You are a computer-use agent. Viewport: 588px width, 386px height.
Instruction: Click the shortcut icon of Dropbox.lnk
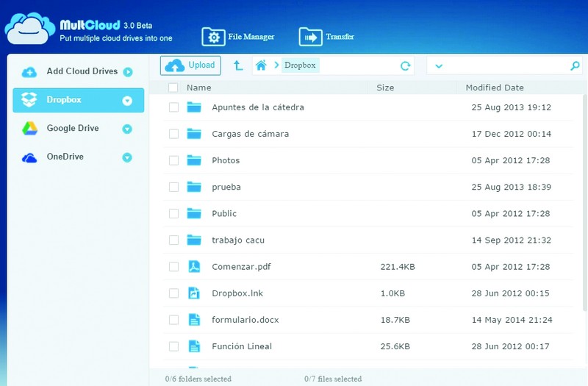[x=194, y=293]
